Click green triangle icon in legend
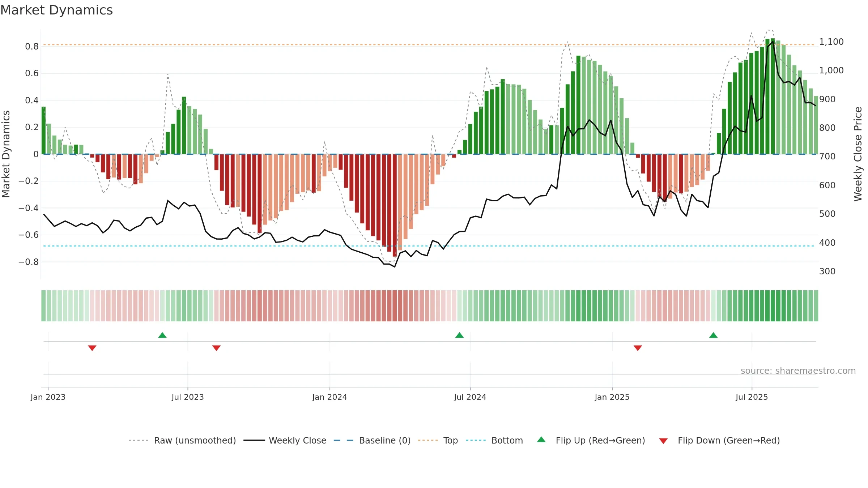 tap(541, 440)
